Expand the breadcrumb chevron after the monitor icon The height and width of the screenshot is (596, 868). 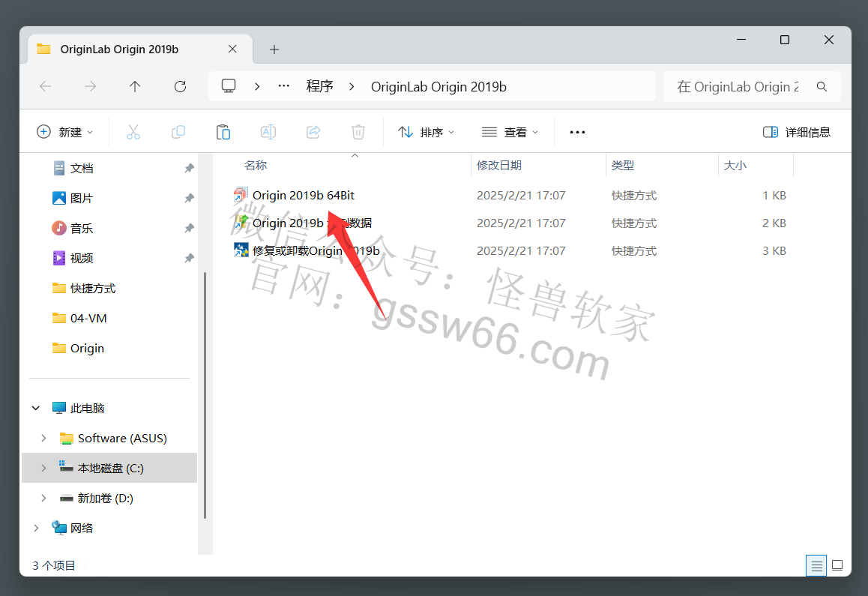tap(257, 86)
